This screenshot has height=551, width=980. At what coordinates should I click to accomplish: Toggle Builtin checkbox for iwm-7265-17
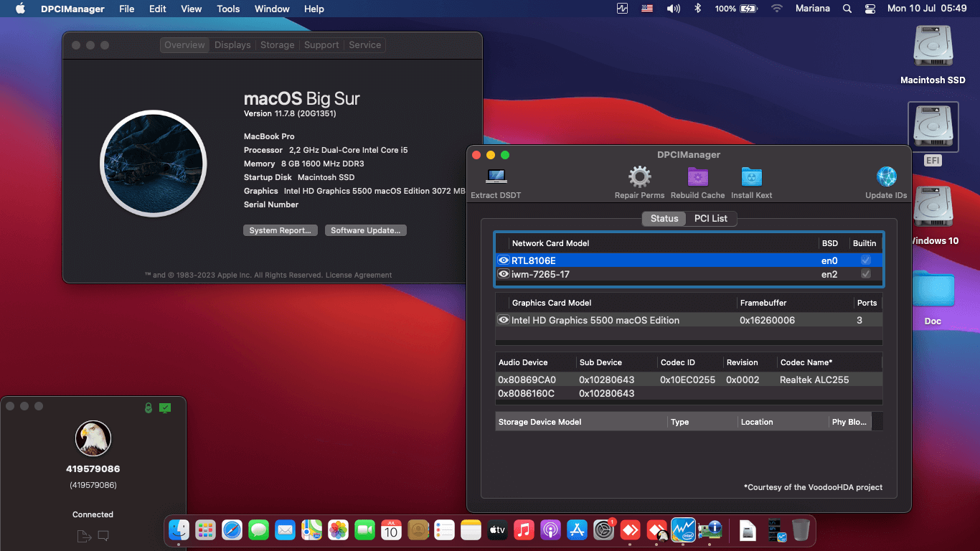pos(866,274)
